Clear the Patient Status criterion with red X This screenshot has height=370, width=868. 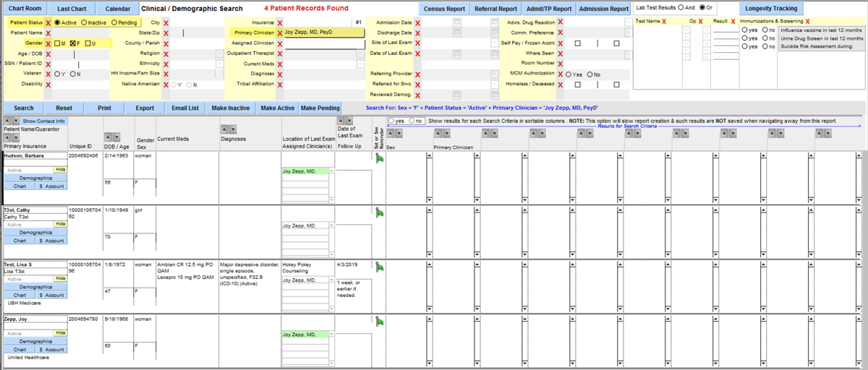coord(48,23)
